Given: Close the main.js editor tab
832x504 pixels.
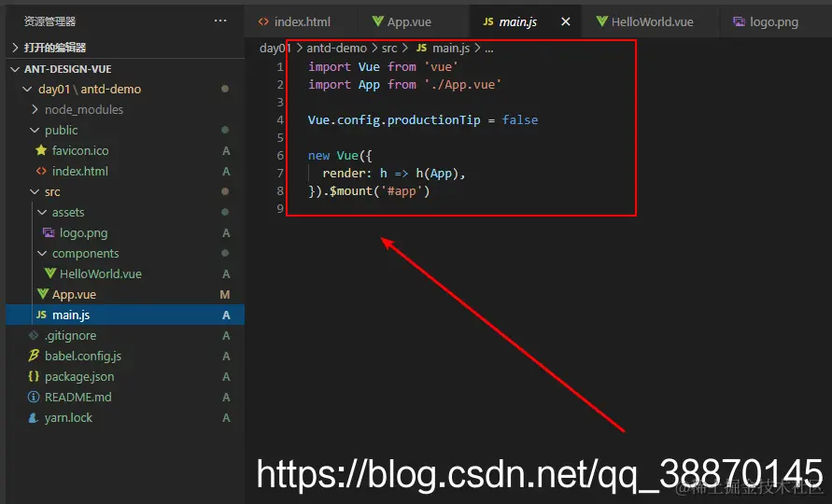Looking at the screenshot, I should [566, 21].
